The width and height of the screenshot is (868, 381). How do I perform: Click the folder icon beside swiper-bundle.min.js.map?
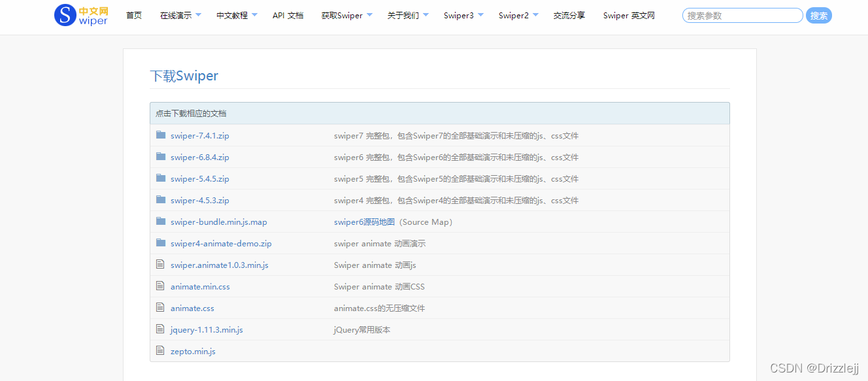161,222
